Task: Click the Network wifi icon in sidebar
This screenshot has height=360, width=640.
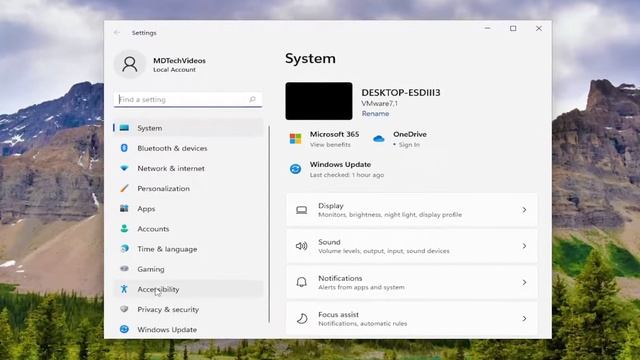Action: (124, 168)
